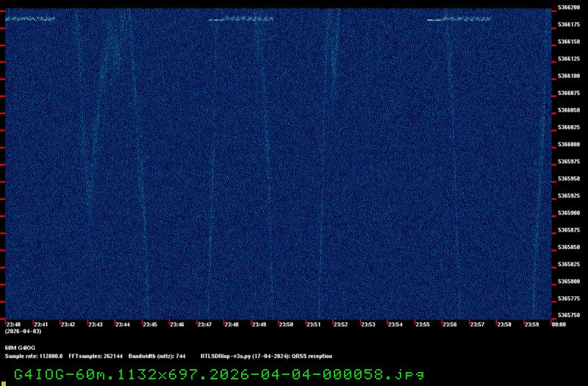Click the 23:58 time axis label

tap(504, 324)
